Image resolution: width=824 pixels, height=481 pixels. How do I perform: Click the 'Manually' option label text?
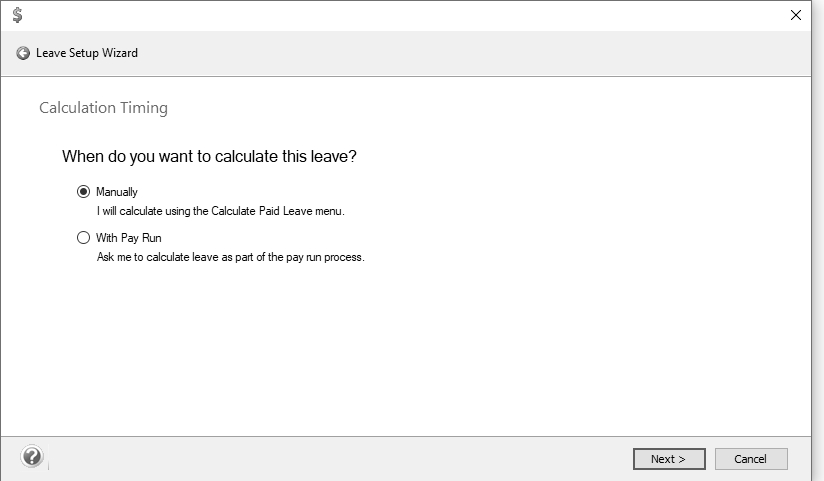(117, 192)
